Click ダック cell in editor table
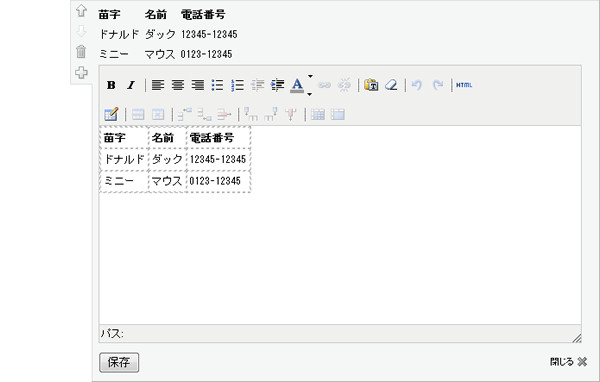 coord(168,159)
